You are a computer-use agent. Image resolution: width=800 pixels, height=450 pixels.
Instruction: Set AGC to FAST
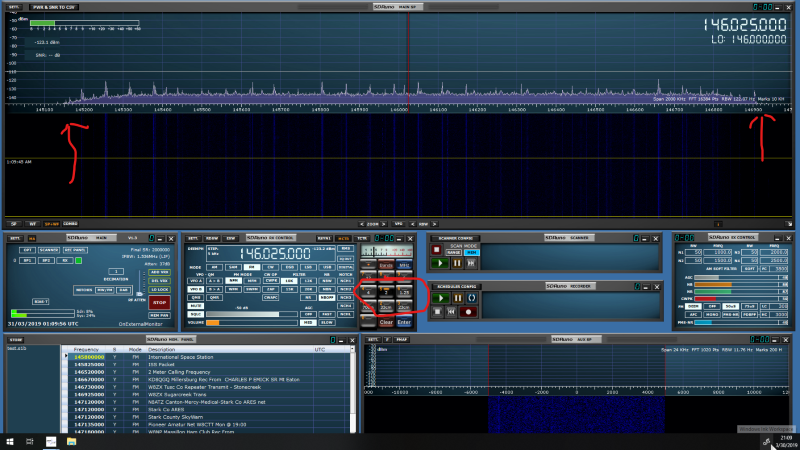click(327, 314)
